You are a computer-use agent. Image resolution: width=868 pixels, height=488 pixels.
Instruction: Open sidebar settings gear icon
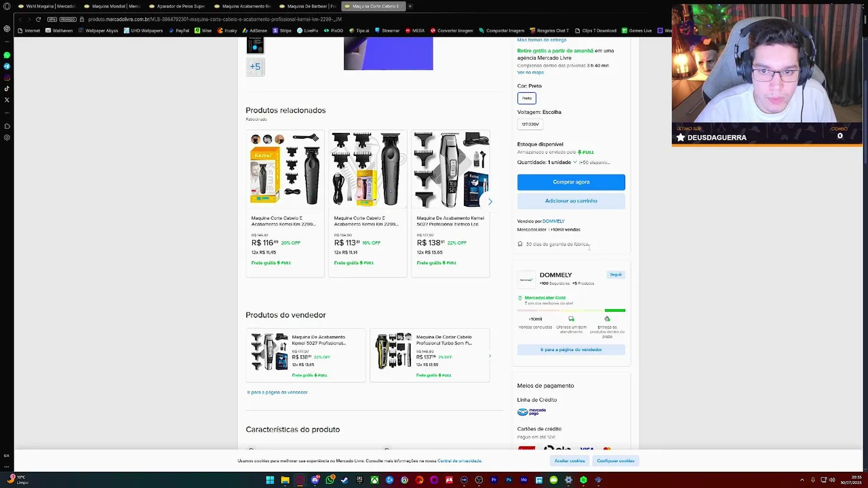click(7, 138)
